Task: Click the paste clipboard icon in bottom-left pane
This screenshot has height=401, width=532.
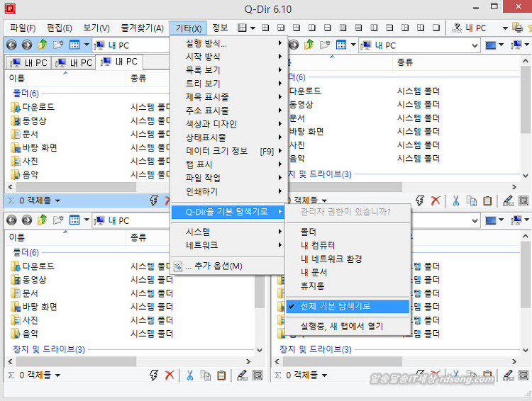Action: [221, 375]
